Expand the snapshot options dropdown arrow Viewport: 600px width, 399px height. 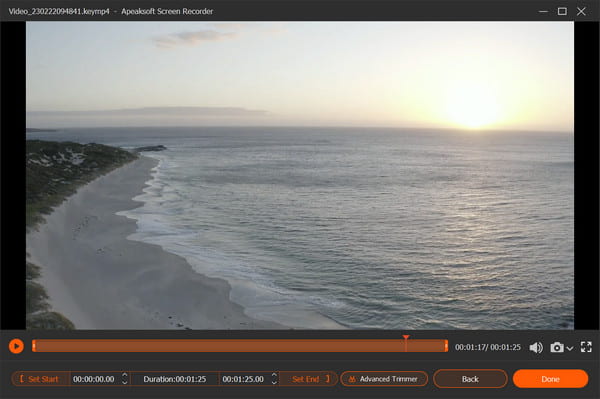click(x=569, y=348)
